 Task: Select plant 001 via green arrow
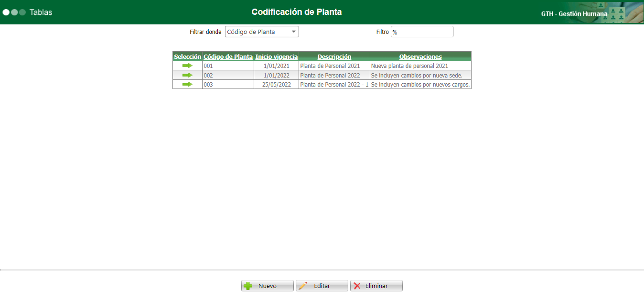pos(187,66)
